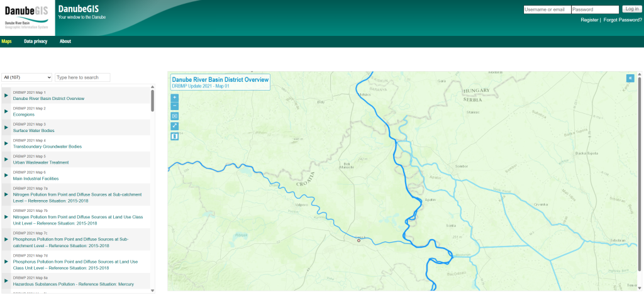Collapse the map side panel arrow
The width and height of the screenshot is (644, 300).
pyautogui.click(x=630, y=78)
